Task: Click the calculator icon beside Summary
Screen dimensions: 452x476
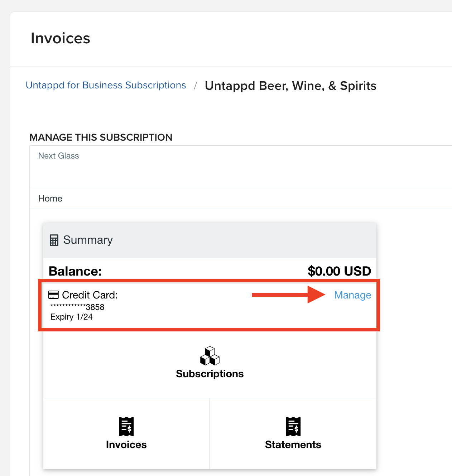Action: [x=54, y=240]
